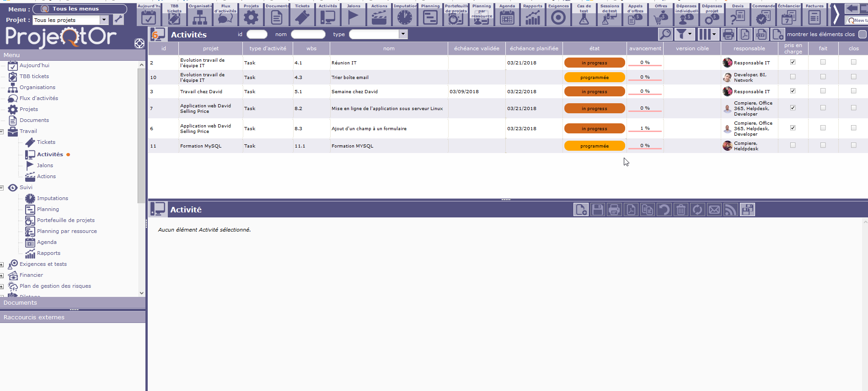Open the Cas de test flask icon
The height and width of the screenshot is (391, 868).
(584, 15)
